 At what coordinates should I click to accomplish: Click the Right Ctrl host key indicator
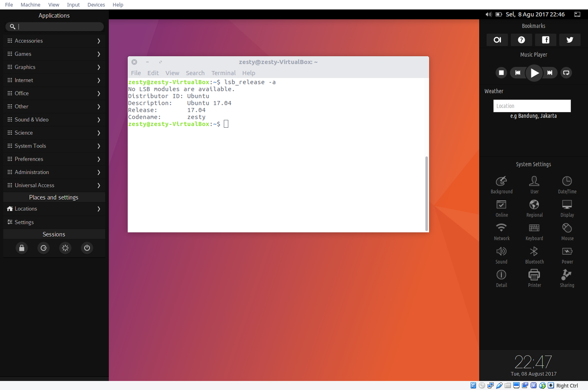point(567,385)
